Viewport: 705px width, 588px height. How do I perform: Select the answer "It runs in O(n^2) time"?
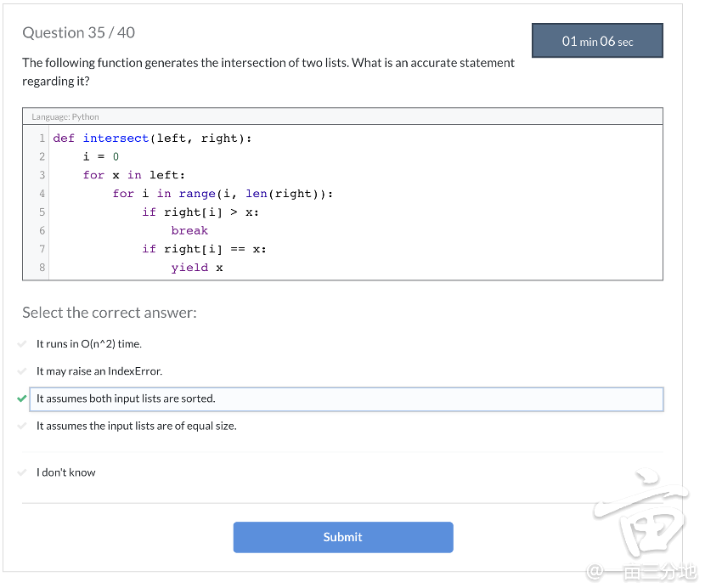[88, 344]
